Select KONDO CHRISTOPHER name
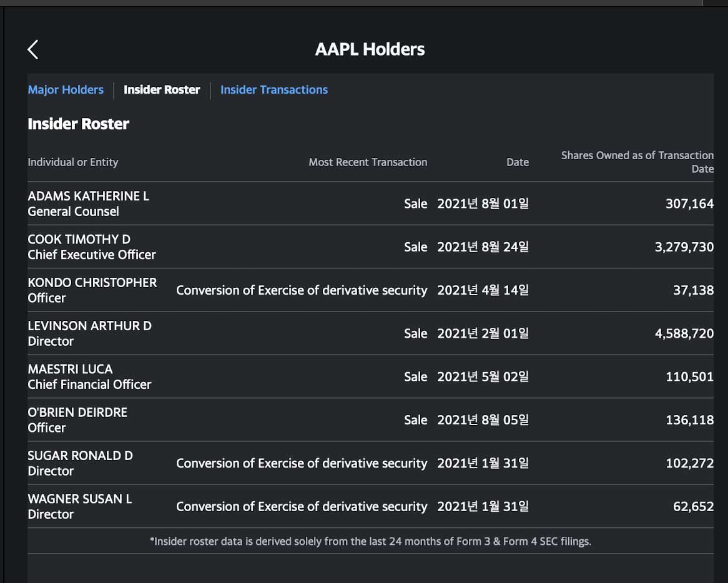The image size is (728, 583). tap(92, 282)
